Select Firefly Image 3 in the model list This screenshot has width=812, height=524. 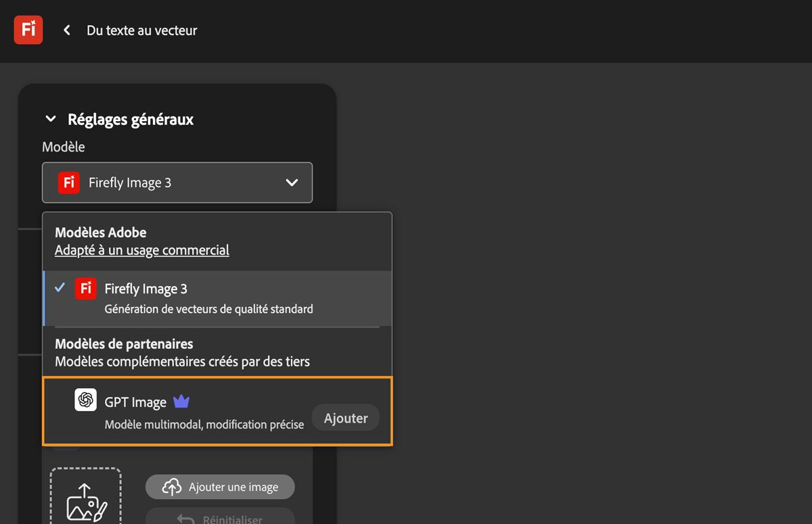(217, 298)
